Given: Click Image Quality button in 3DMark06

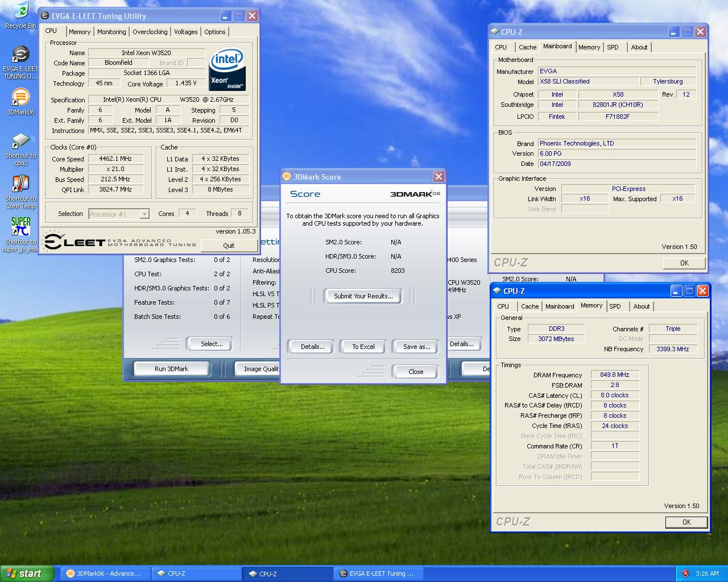Looking at the screenshot, I should tap(258, 369).
